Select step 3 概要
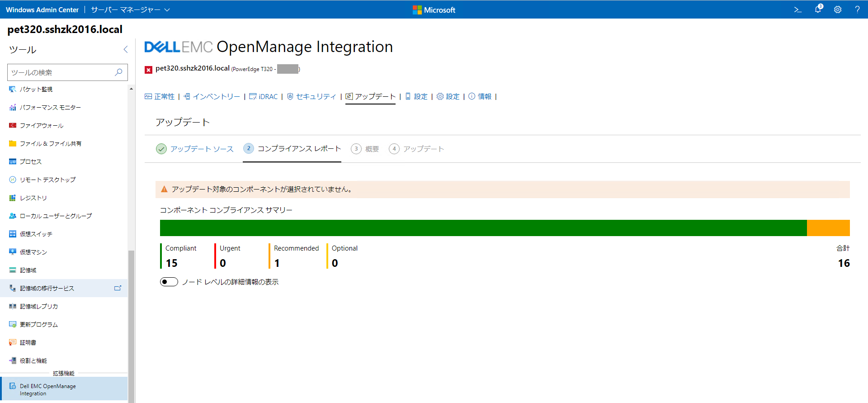868x403 pixels. click(x=365, y=149)
